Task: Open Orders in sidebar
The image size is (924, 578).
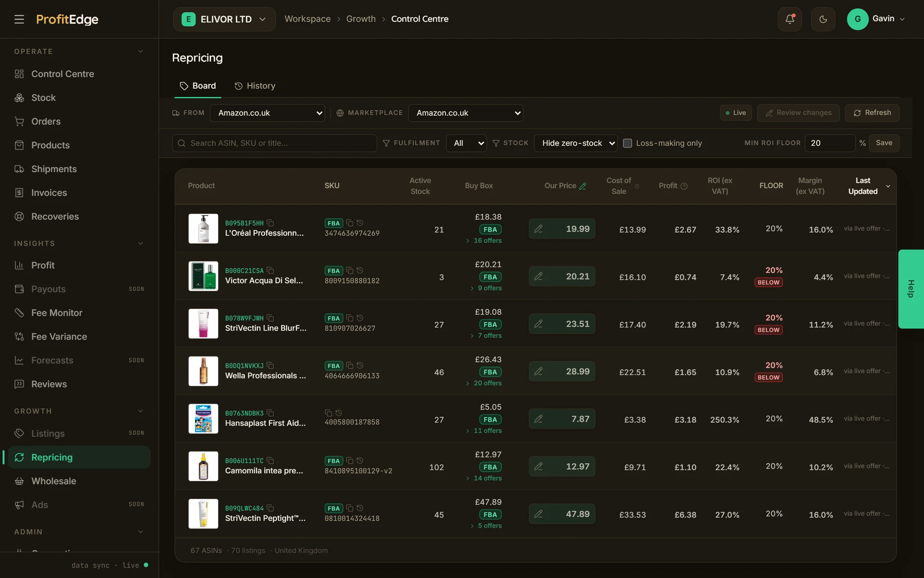Action: [x=46, y=121]
